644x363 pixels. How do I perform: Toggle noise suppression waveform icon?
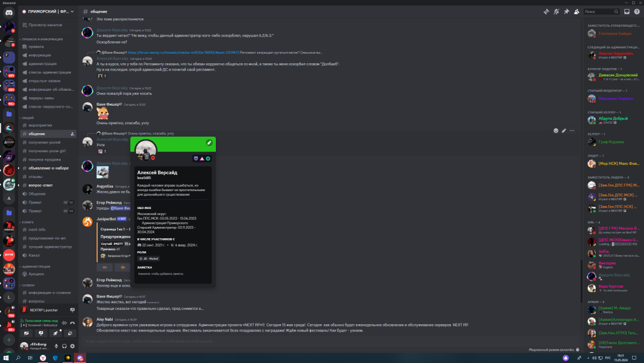pos(64,323)
